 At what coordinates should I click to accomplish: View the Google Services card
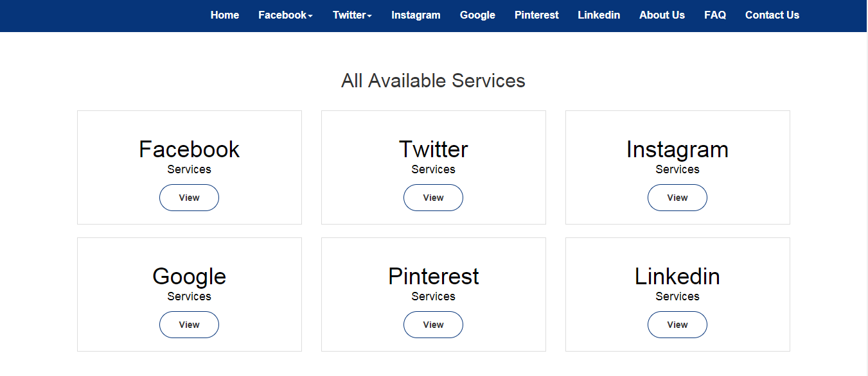click(189, 325)
